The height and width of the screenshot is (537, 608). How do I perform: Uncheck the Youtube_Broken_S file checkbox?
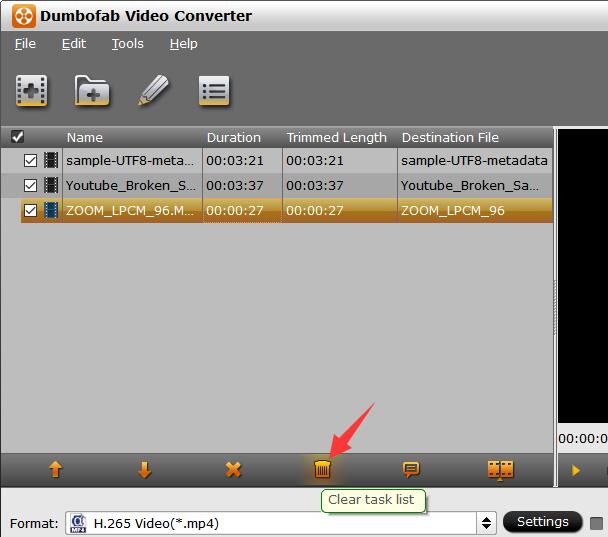click(30, 185)
